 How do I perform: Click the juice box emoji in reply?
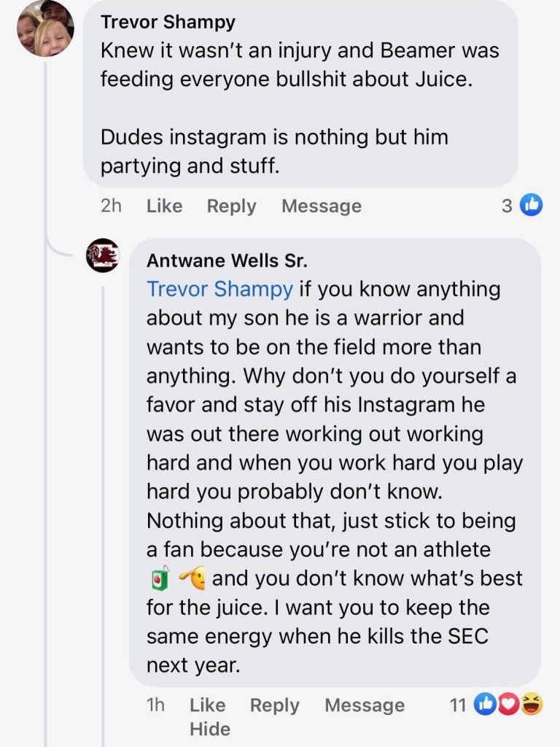[159, 579]
